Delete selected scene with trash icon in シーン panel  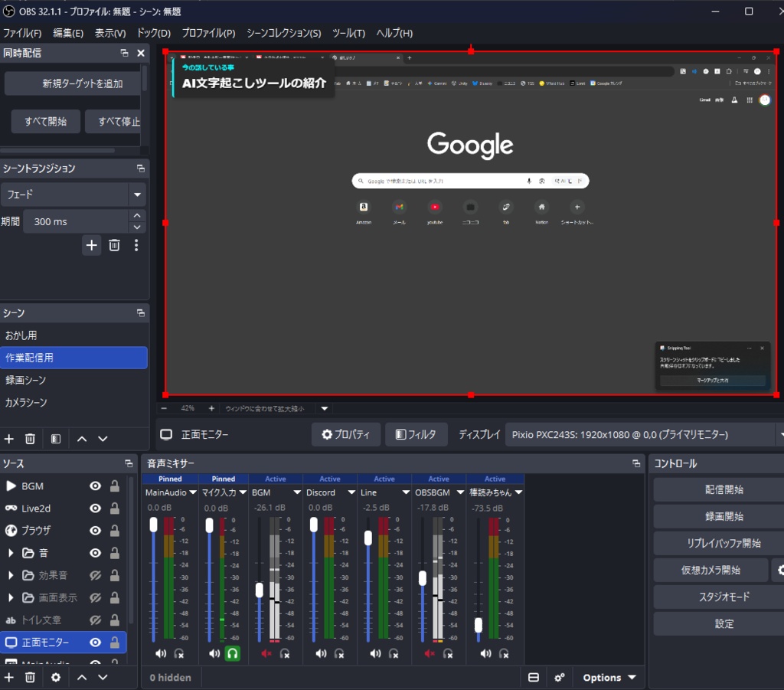[30, 439]
